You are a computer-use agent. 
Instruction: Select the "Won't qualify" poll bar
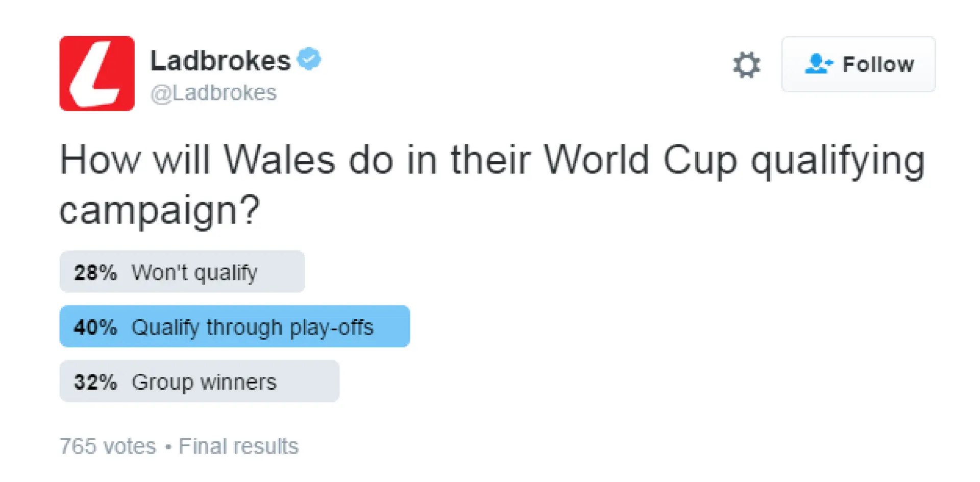coord(182,271)
